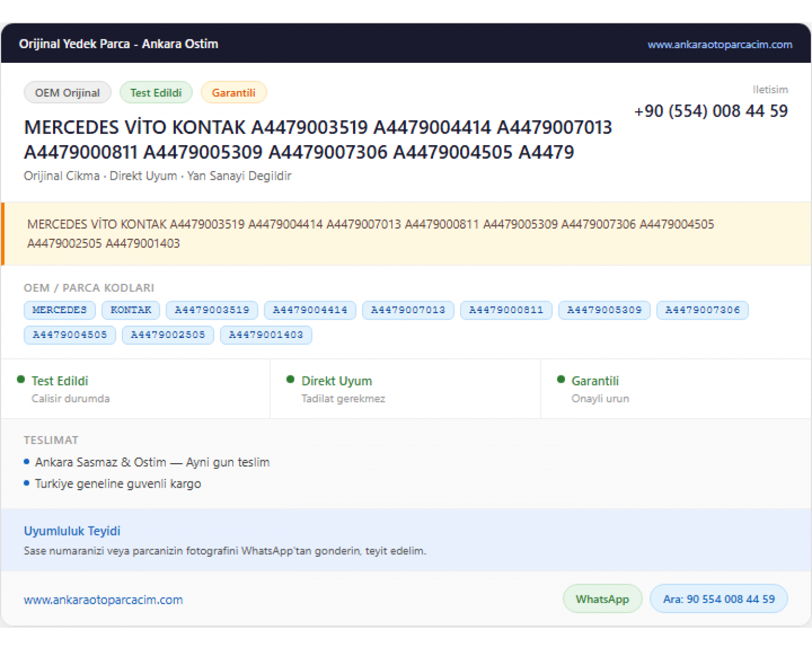Pick part code chip A4479004505
Viewport: 812px width, 650px height.
pos(70,335)
